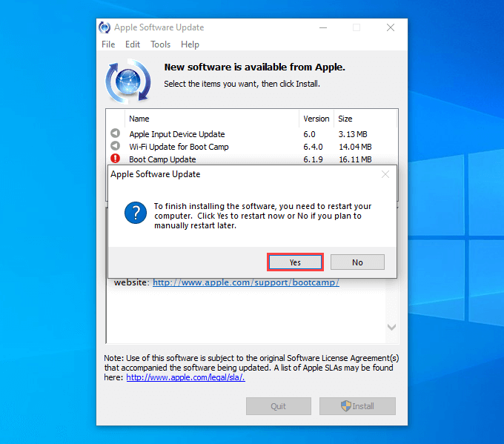504x444 pixels.
Task: Click version 6.4.0 in the list
Action: tap(313, 147)
